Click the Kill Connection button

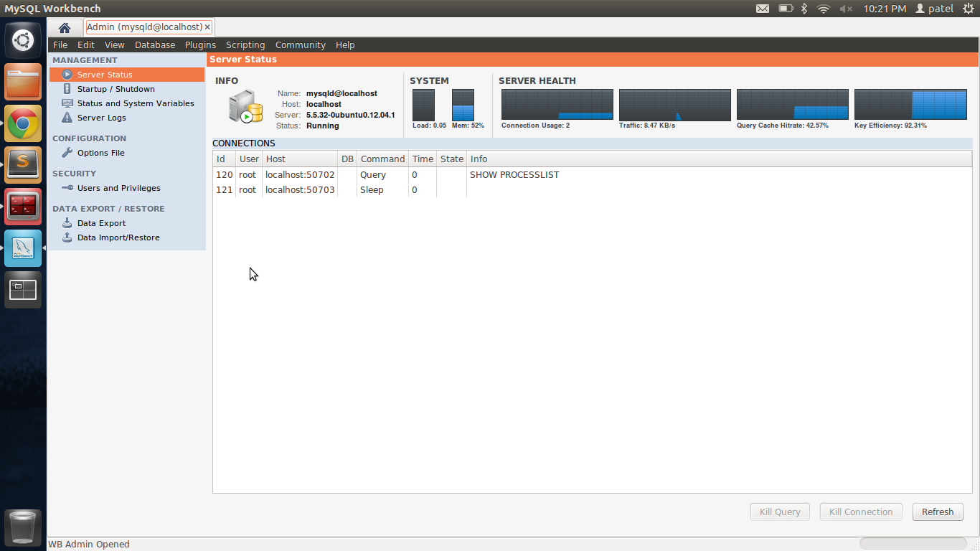click(x=861, y=512)
